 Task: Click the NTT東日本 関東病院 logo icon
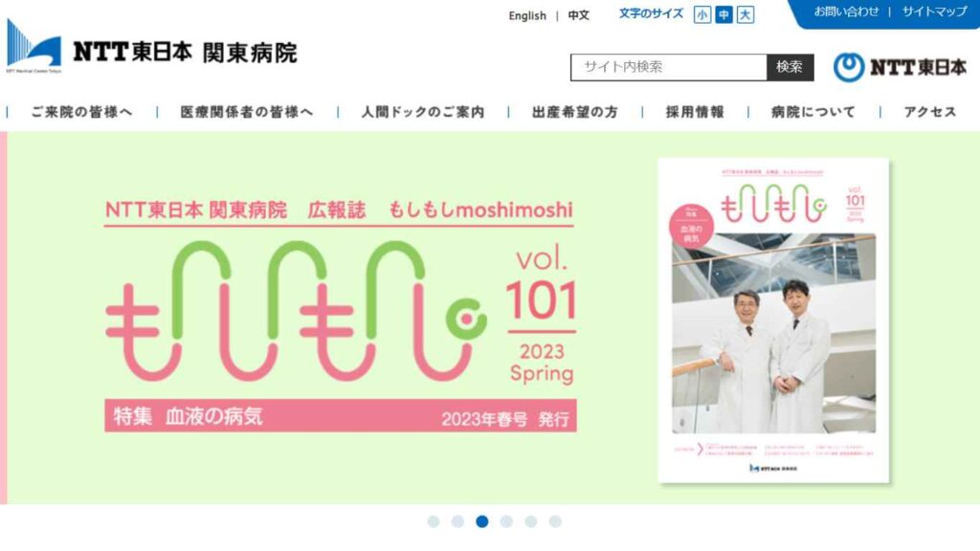point(33,45)
